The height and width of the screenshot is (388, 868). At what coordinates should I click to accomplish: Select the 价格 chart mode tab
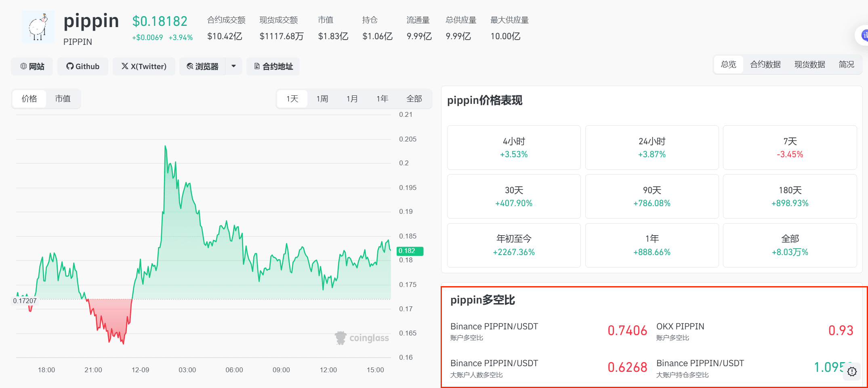pyautogui.click(x=29, y=99)
